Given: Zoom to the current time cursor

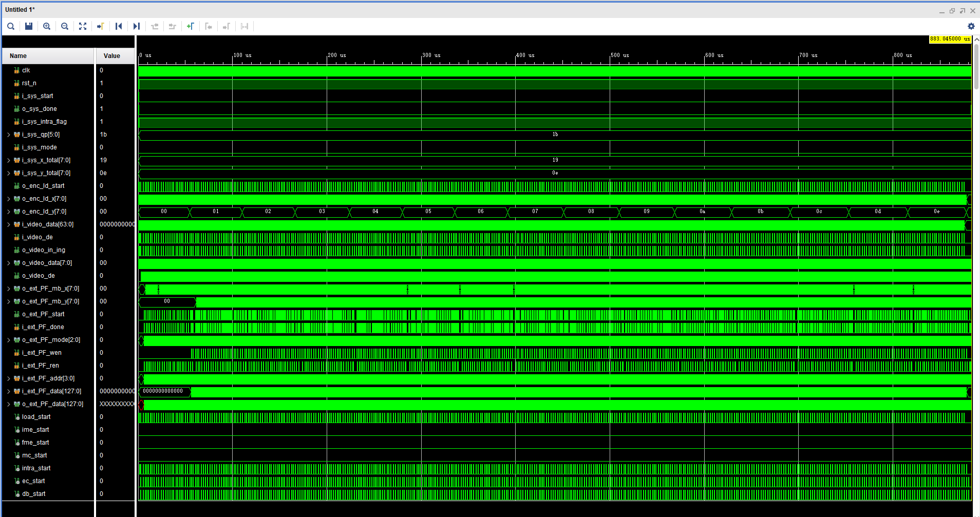Looking at the screenshot, I should pyautogui.click(x=101, y=26).
